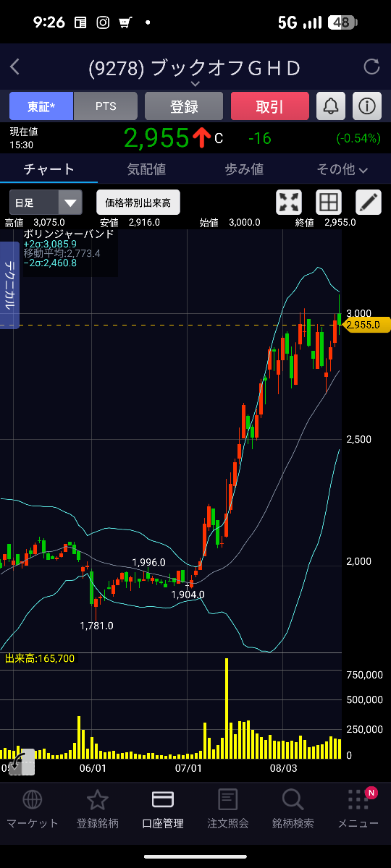This screenshot has width=391, height=868.
Task: Tap shopping cart icon in the status bar
Action: [125, 22]
